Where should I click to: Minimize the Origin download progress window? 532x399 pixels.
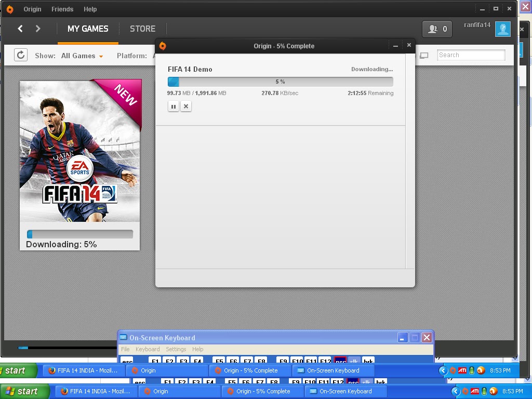395,46
